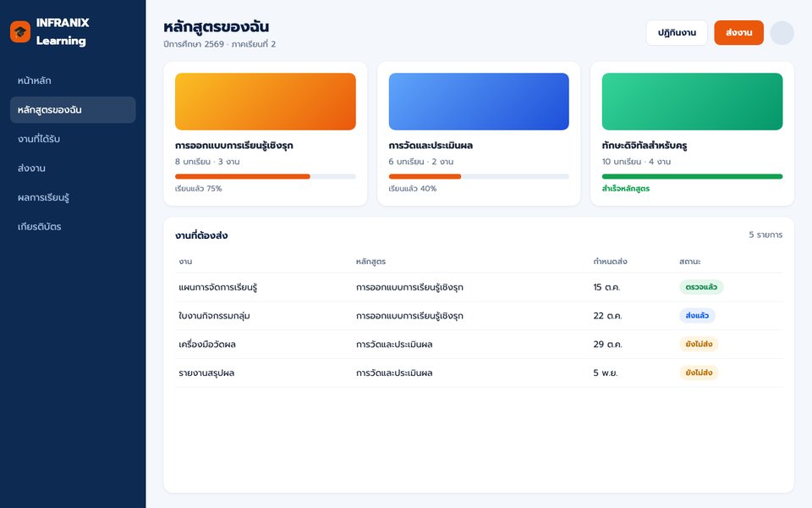
Task: Click the ยังไม่ส่ง badge for เครื่องมือวัดผล
Action: point(699,345)
